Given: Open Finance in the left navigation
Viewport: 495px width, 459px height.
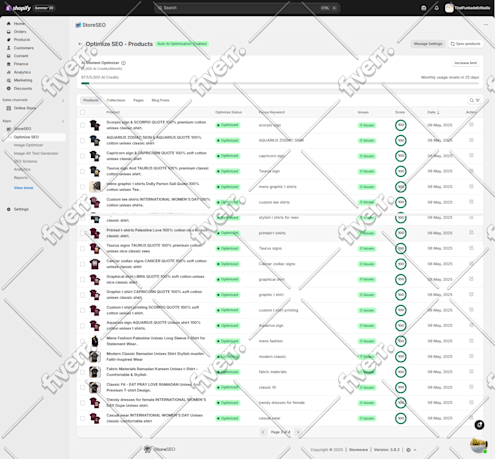Looking at the screenshot, I should (x=21, y=64).
